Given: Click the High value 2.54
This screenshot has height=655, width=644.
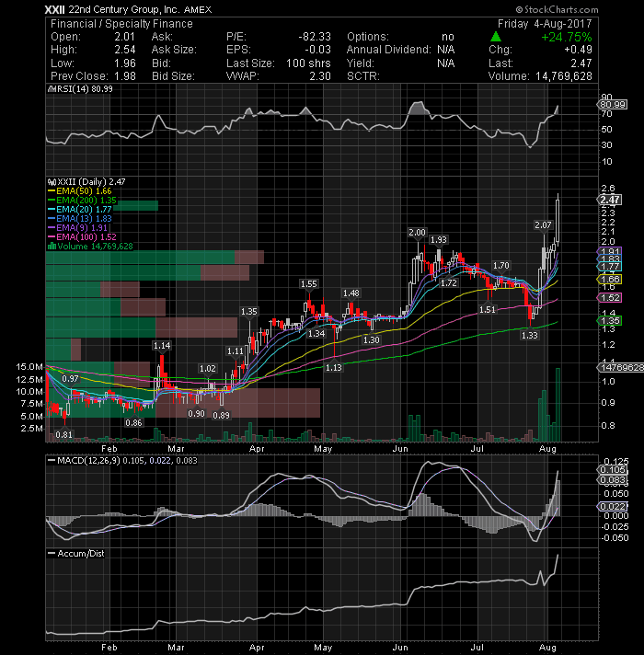Looking at the screenshot, I should click(x=125, y=50).
